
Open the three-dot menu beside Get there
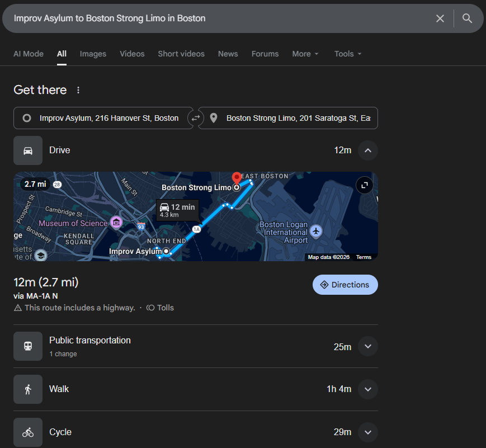78,90
